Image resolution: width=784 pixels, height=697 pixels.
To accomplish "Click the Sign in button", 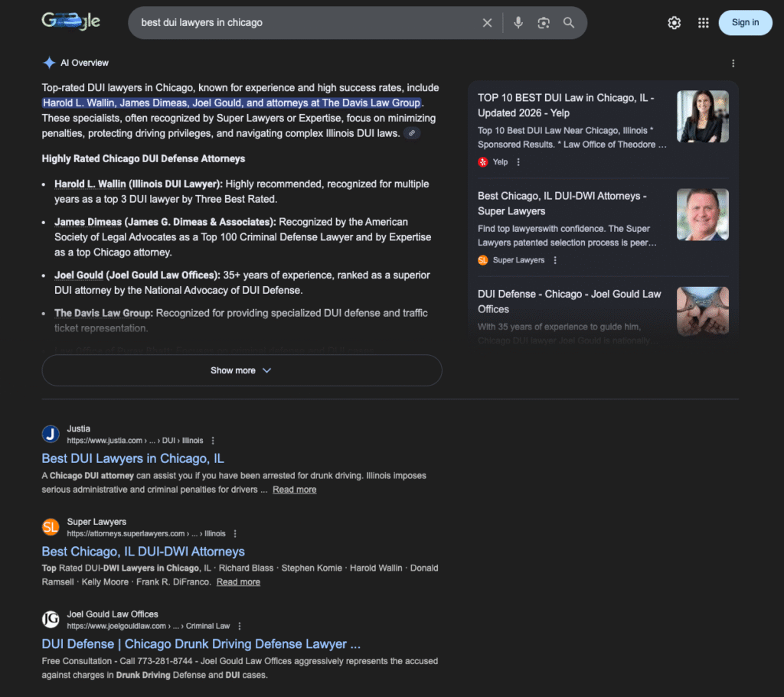I will click(x=745, y=23).
